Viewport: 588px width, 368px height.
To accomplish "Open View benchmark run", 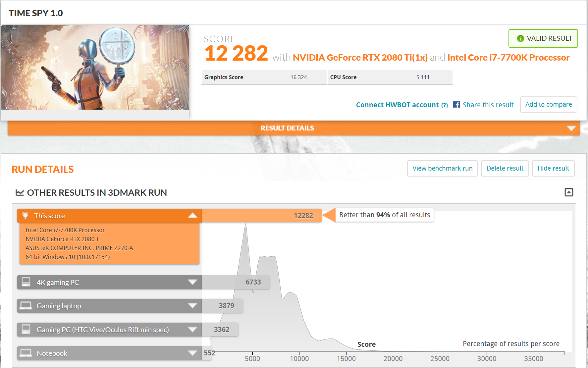I will [443, 169].
